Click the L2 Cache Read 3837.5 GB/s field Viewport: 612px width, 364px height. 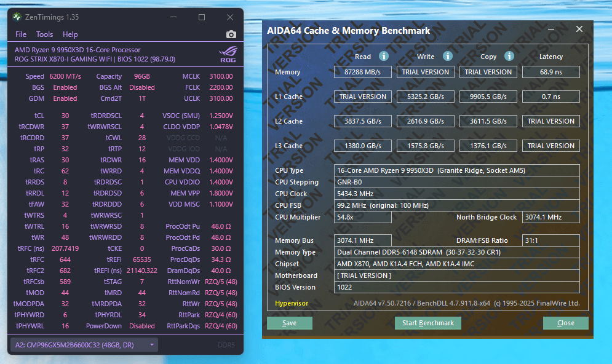click(x=363, y=121)
